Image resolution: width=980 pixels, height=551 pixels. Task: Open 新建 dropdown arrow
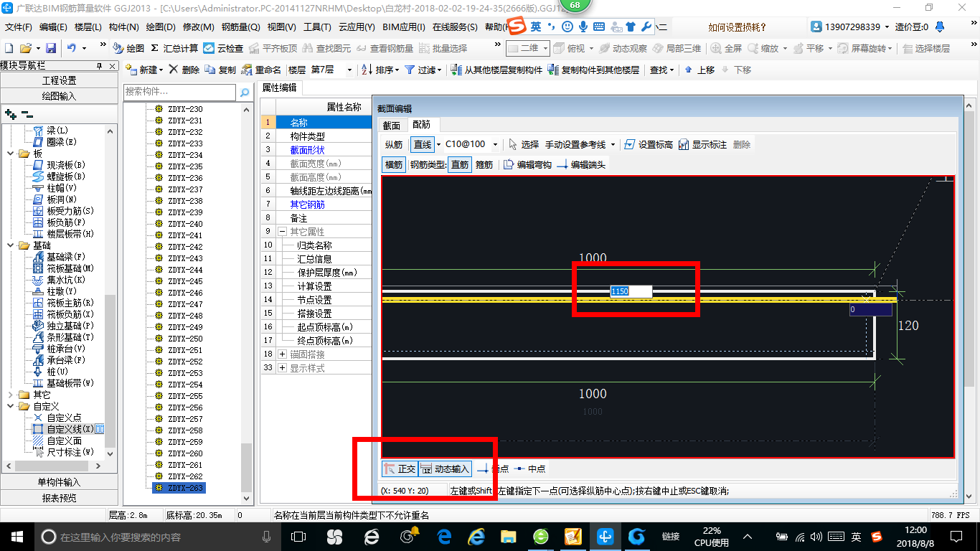161,70
